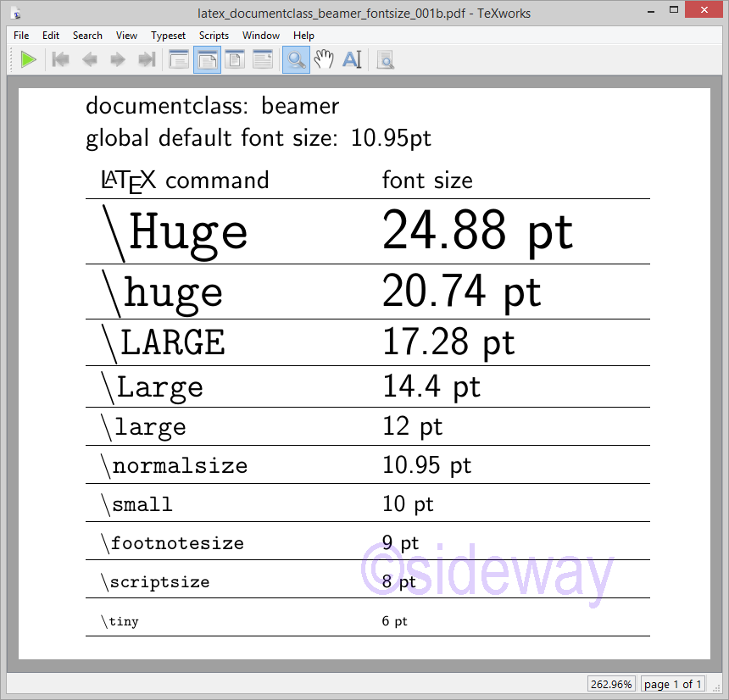Image resolution: width=729 pixels, height=700 pixels.
Task: Click the 17.28 pt value
Action: (x=448, y=342)
